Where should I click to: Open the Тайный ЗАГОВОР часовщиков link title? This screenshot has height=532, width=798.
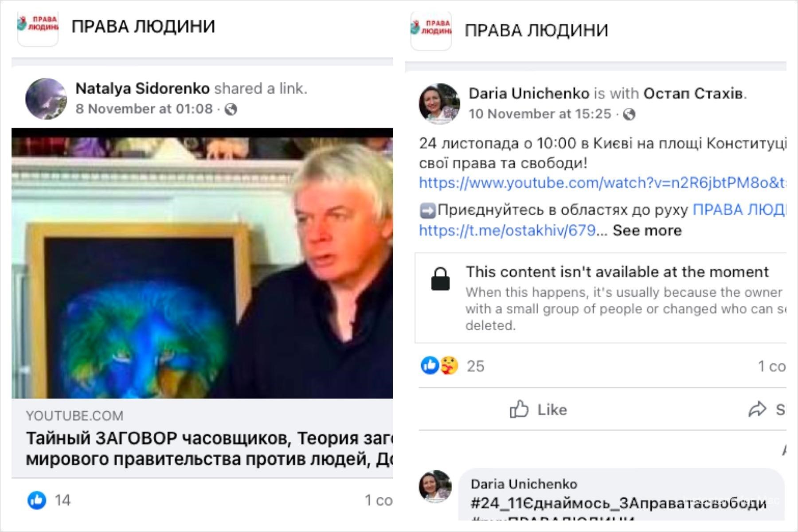click(x=209, y=448)
